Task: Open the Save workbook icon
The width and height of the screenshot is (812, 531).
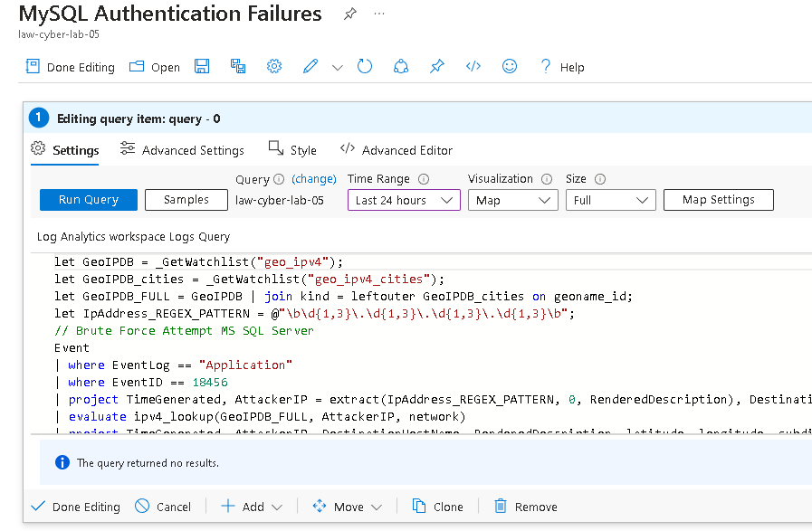Action: 202,66
